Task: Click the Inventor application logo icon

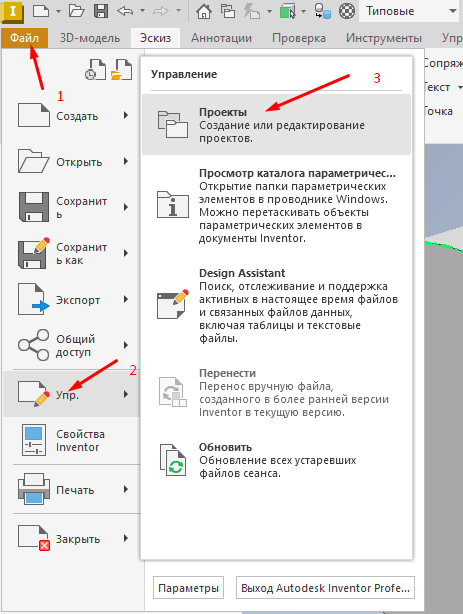Action: (x=12, y=11)
